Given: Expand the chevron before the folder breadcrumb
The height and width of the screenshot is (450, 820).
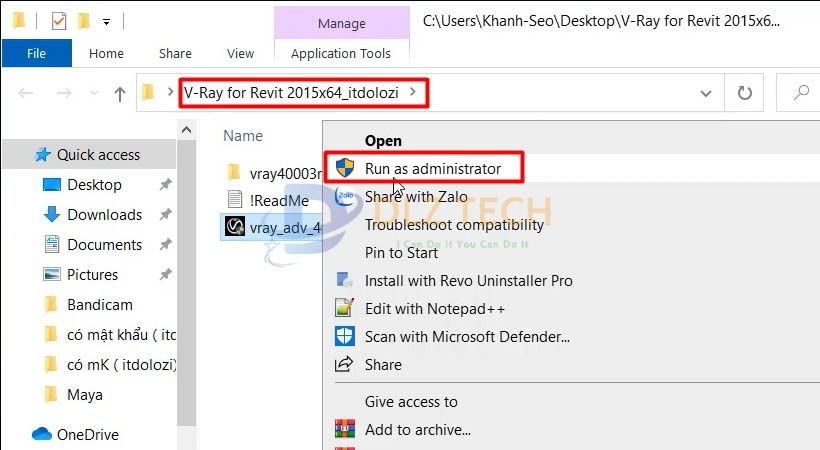Looking at the screenshot, I should (x=170, y=92).
